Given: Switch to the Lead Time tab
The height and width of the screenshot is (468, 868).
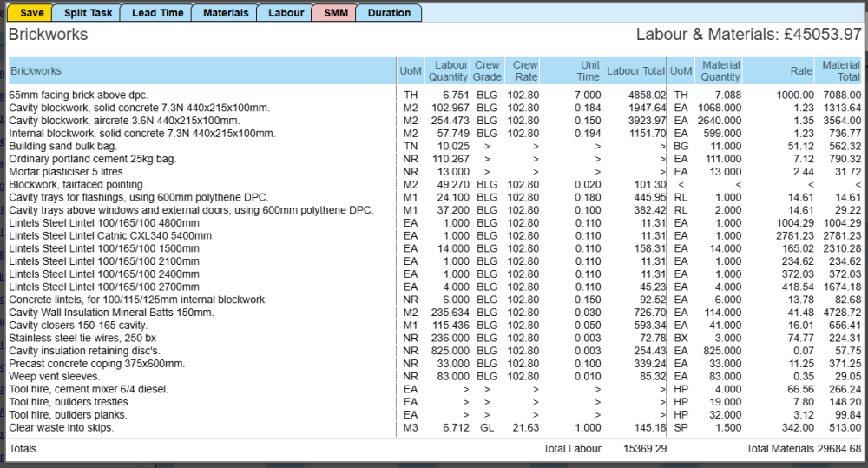Looking at the screenshot, I should coord(157,13).
